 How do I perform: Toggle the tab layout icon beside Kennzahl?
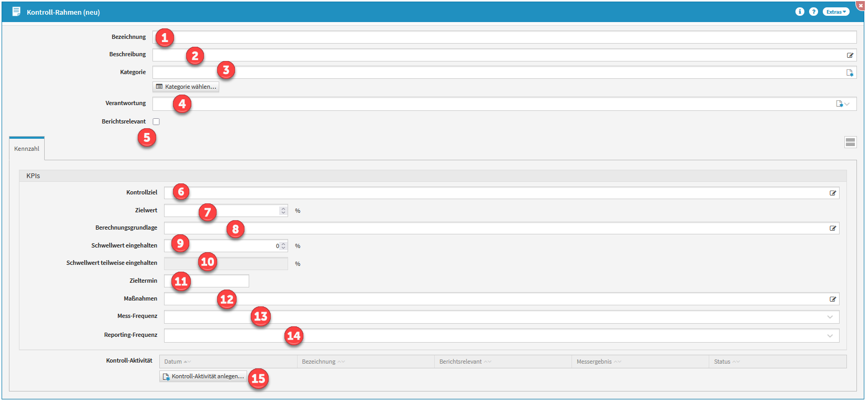850,142
